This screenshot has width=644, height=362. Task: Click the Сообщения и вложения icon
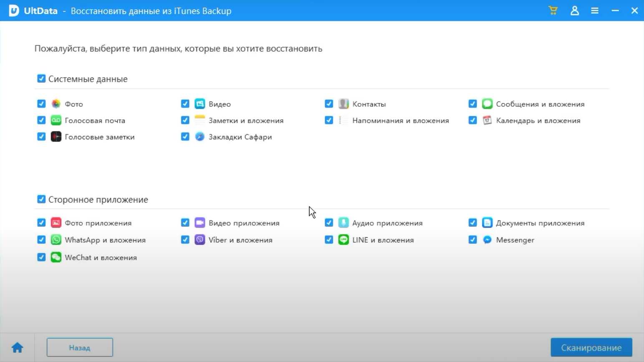pos(487,103)
